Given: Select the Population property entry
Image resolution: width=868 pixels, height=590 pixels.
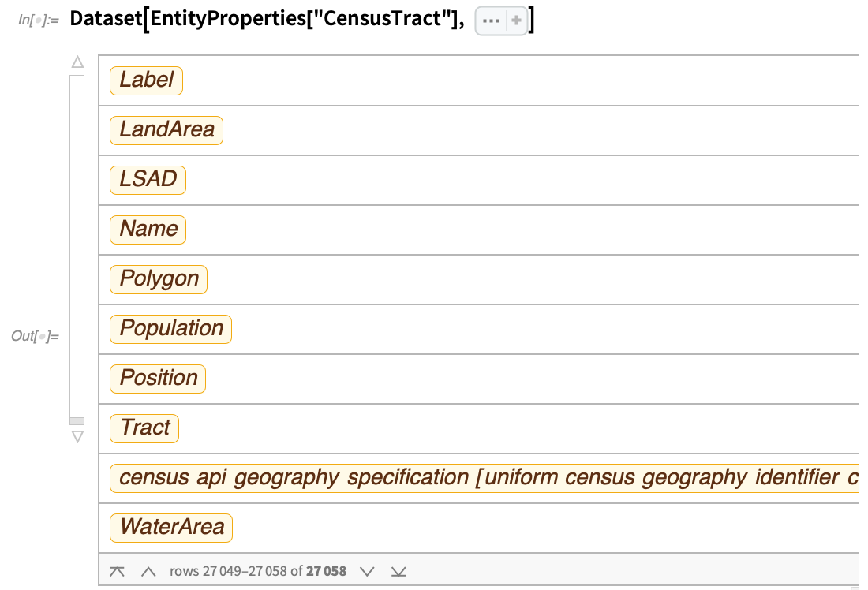Looking at the screenshot, I should (171, 329).
